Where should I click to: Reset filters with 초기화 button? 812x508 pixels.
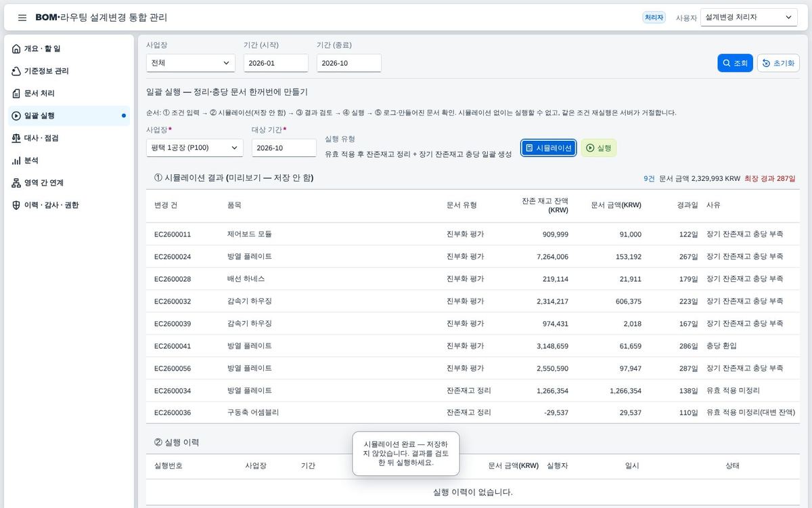tap(778, 63)
